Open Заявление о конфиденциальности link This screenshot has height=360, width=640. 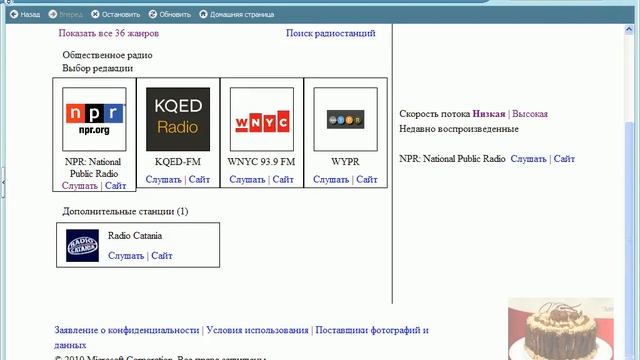[127, 330]
